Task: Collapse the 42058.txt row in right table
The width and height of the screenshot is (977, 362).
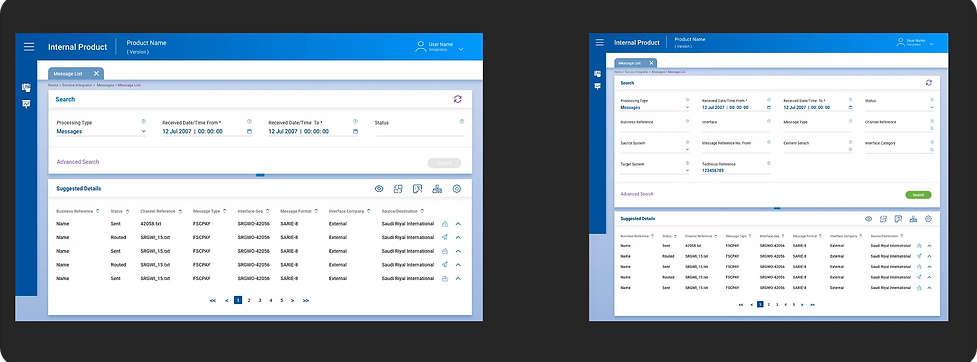Action: click(929, 246)
